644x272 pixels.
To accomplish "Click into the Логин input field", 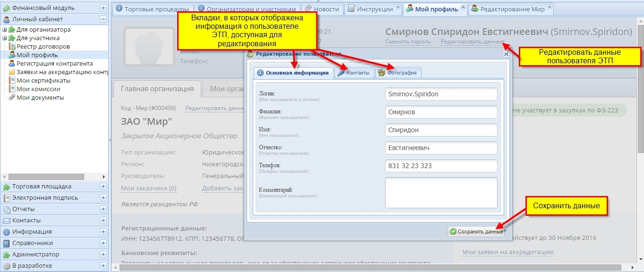I will 441,94.
